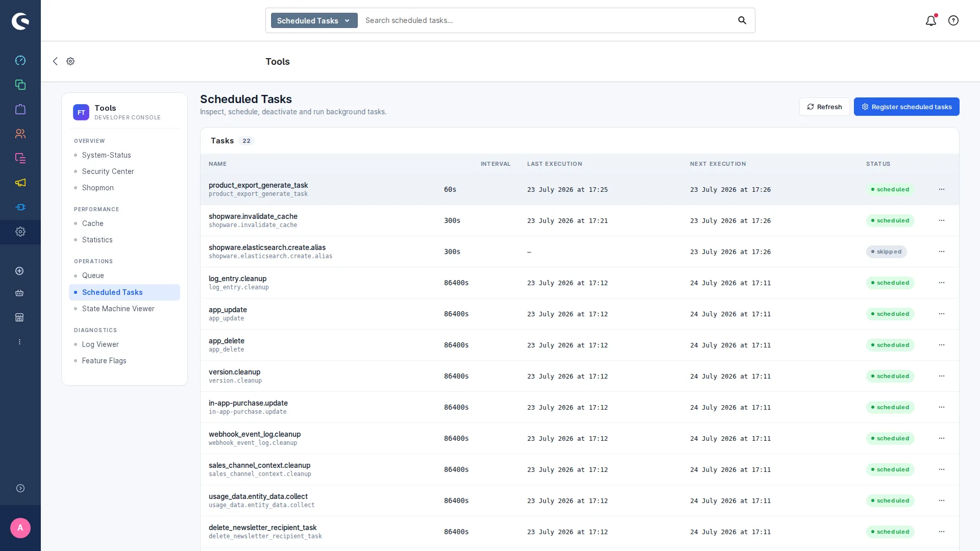The height and width of the screenshot is (551, 980).
Task: Select Scheduled Tasks in the Tools menu
Action: [x=125, y=292]
